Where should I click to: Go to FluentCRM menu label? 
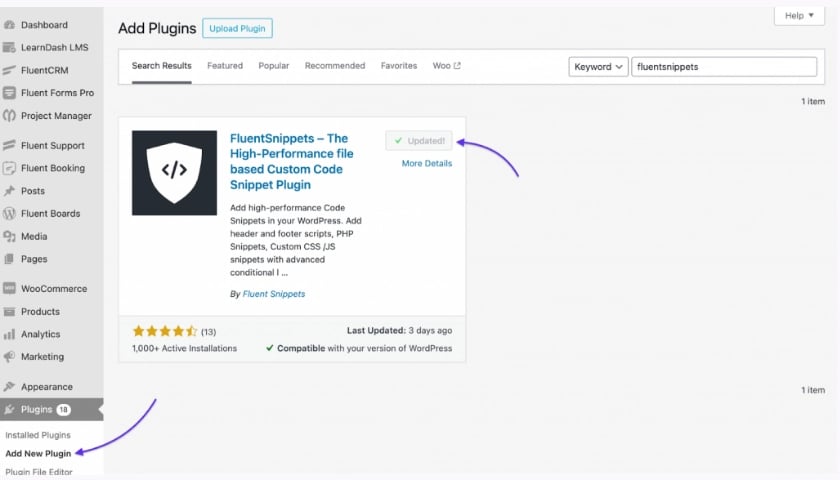(x=44, y=70)
